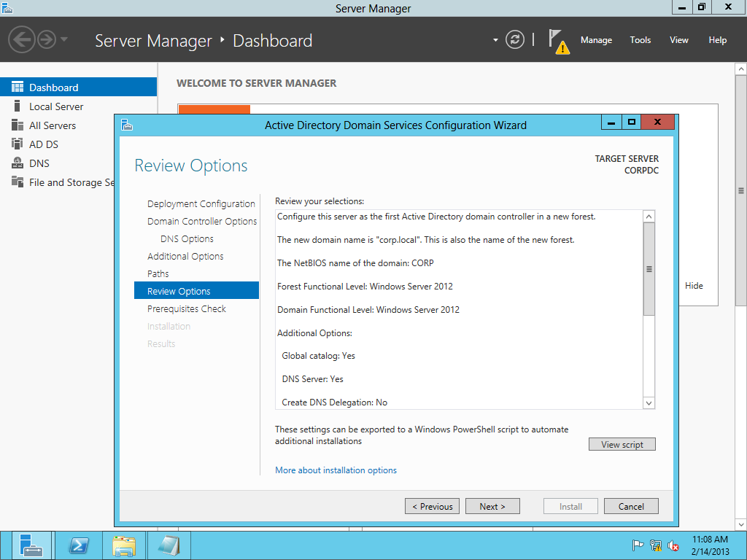Open DNS role in sidebar

coord(39,163)
